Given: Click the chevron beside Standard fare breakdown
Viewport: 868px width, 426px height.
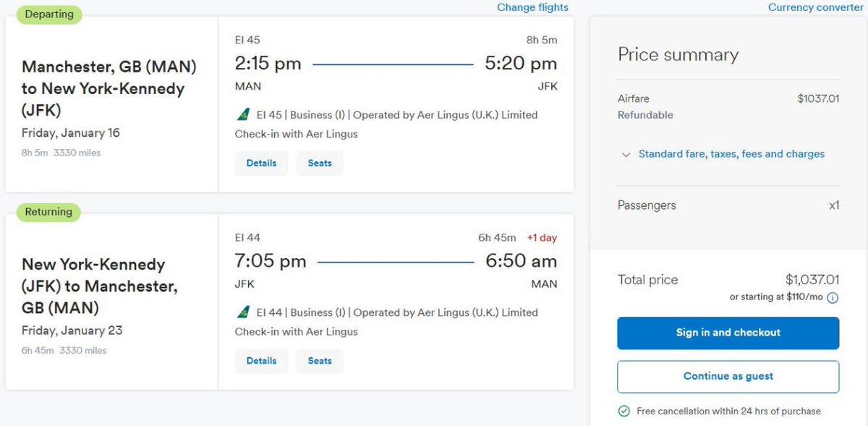Looking at the screenshot, I should (x=626, y=155).
